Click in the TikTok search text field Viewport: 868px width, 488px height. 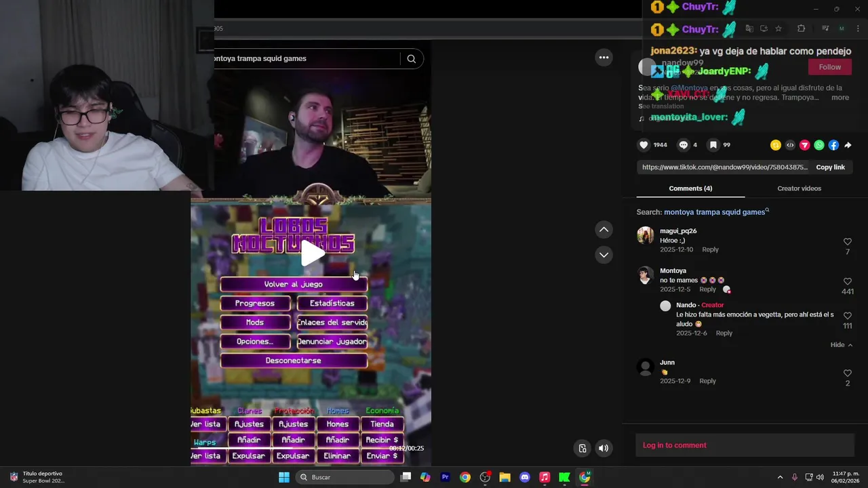pyautogui.click(x=305, y=59)
